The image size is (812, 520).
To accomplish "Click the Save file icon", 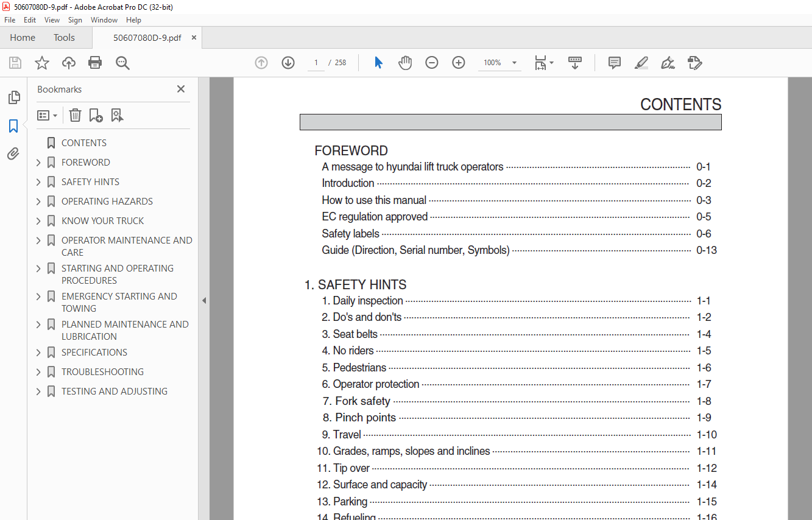I will [15, 63].
